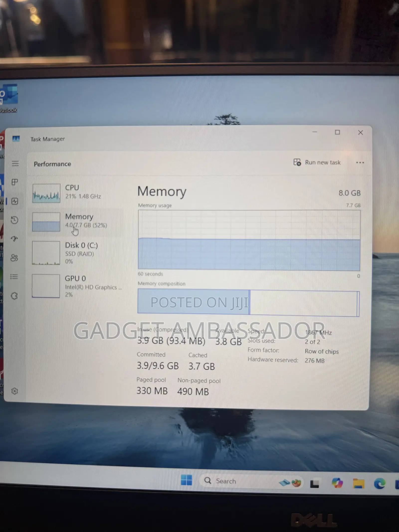The image size is (399, 532).
Task: Click the Memory composition bar
Action: [249, 303]
